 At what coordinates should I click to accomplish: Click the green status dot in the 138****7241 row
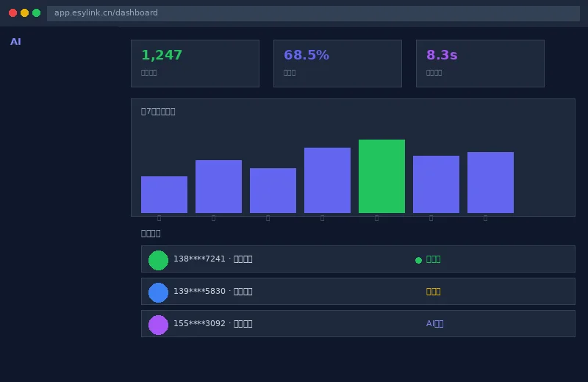tap(418, 260)
